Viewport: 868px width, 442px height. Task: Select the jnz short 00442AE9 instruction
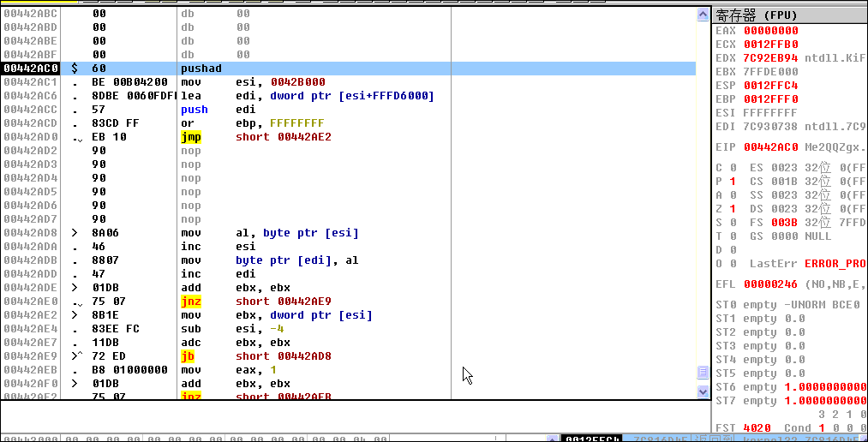pyautogui.click(x=255, y=301)
